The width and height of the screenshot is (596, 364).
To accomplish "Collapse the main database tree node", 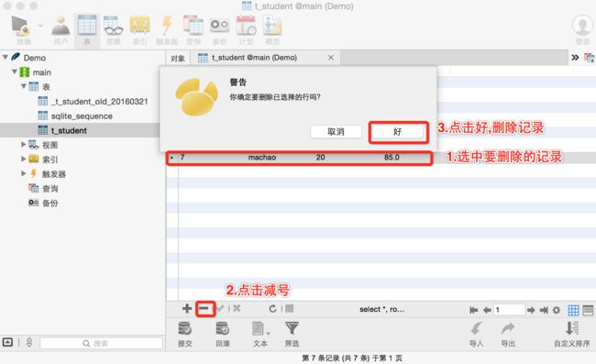I will pyautogui.click(x=15, y=72).
